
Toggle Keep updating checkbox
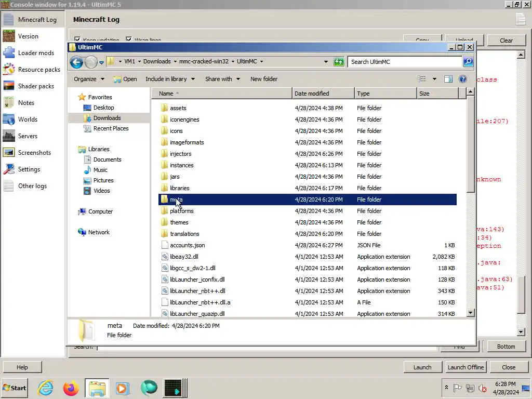pos(77,39)
